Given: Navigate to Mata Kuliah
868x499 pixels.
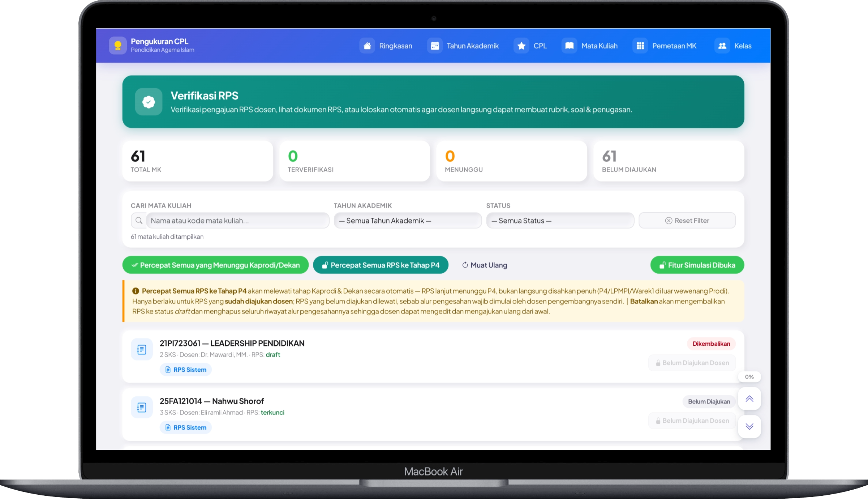Looking at the screenshot, I should click(590, 46).
